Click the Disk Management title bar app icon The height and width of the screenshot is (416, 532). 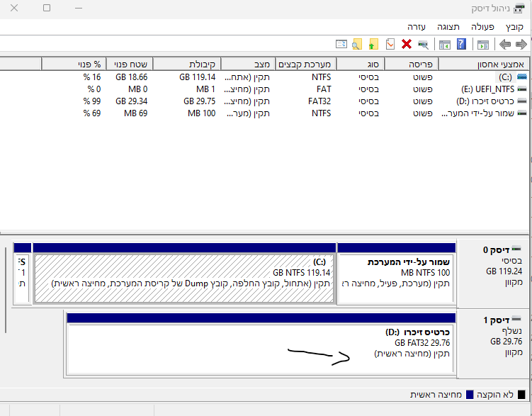[x=519, y=8]
